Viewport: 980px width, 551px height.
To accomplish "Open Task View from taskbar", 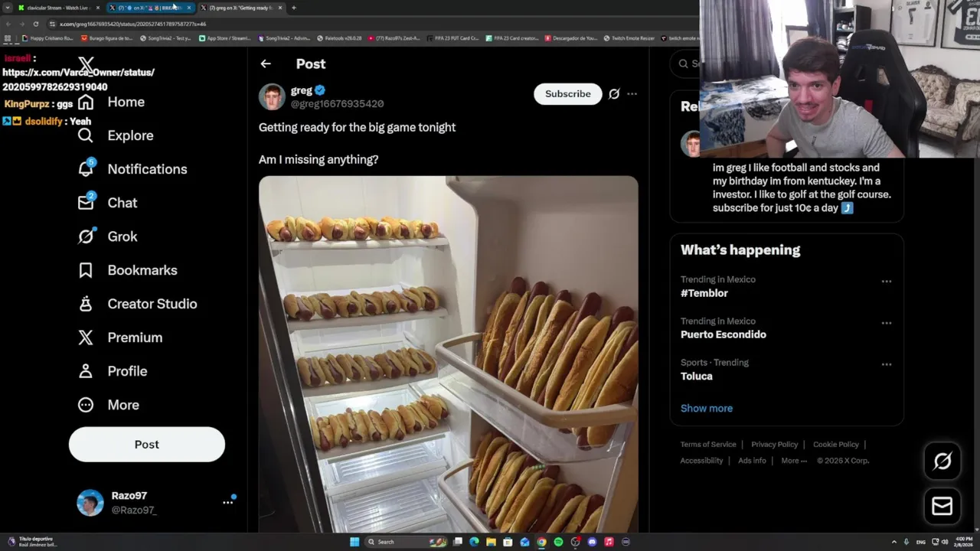I will tap(458, 542).
